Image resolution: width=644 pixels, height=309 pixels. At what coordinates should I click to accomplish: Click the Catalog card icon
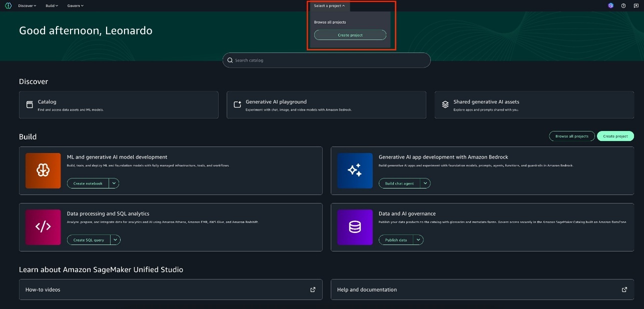pos(30,104)
